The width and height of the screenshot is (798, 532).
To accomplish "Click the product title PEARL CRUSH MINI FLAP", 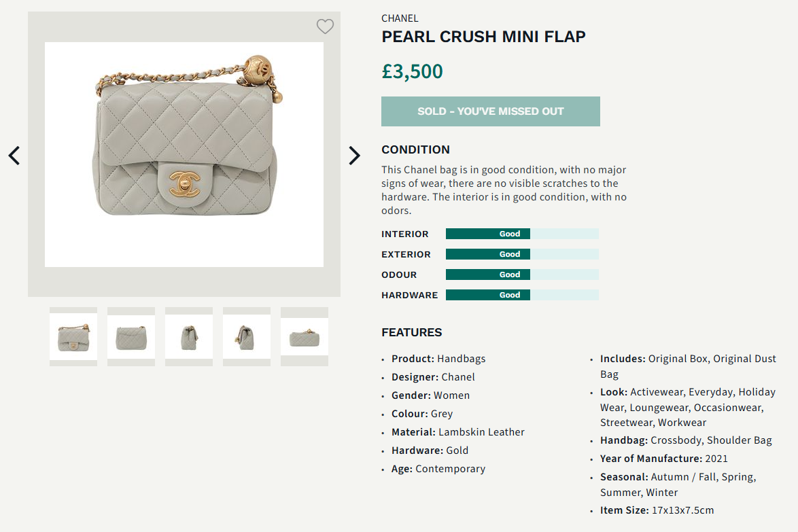I will (x=483, y=37).
